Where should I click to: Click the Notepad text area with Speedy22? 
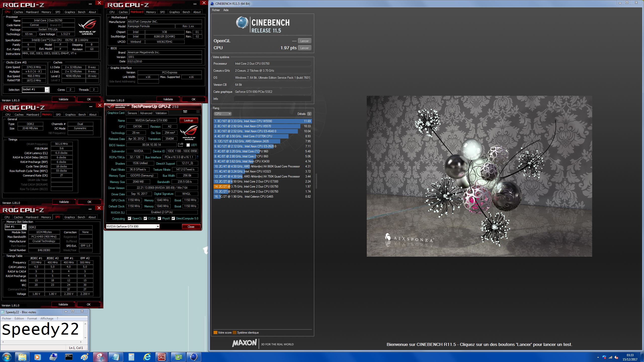coord(42,330)
